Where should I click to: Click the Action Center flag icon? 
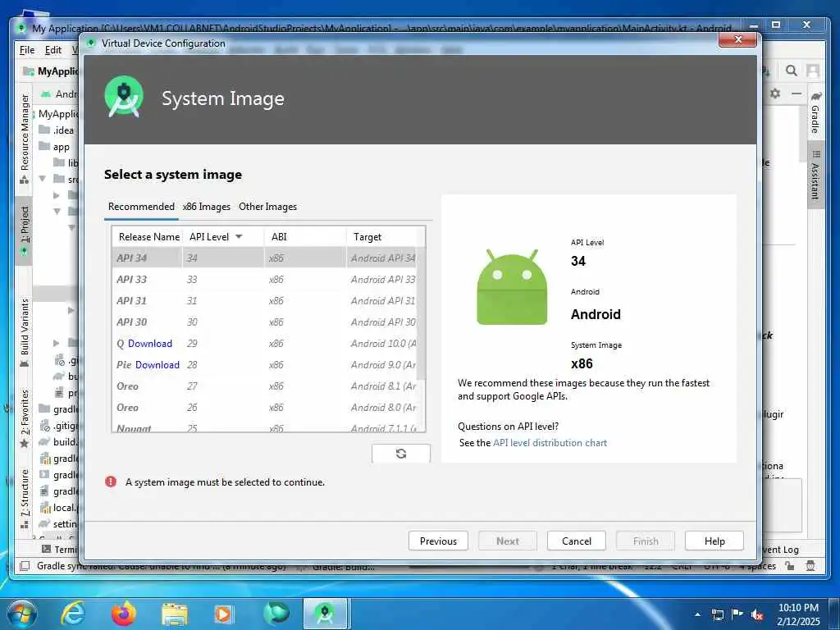[737, 614]
